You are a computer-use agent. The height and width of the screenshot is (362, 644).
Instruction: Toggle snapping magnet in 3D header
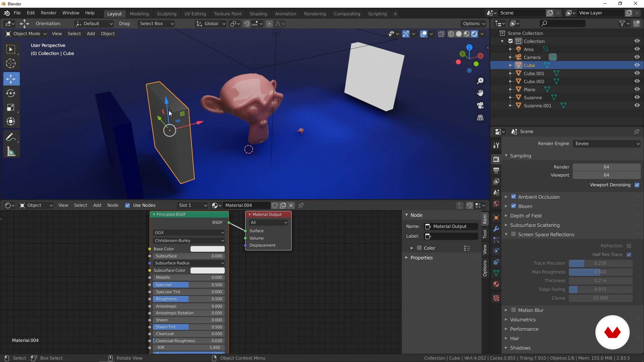coord(247,24)
